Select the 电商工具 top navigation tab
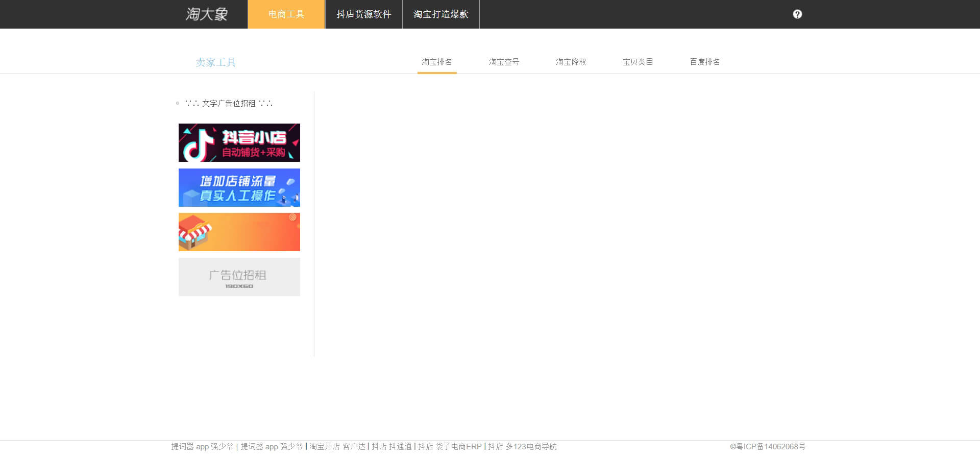 point(286,14)
